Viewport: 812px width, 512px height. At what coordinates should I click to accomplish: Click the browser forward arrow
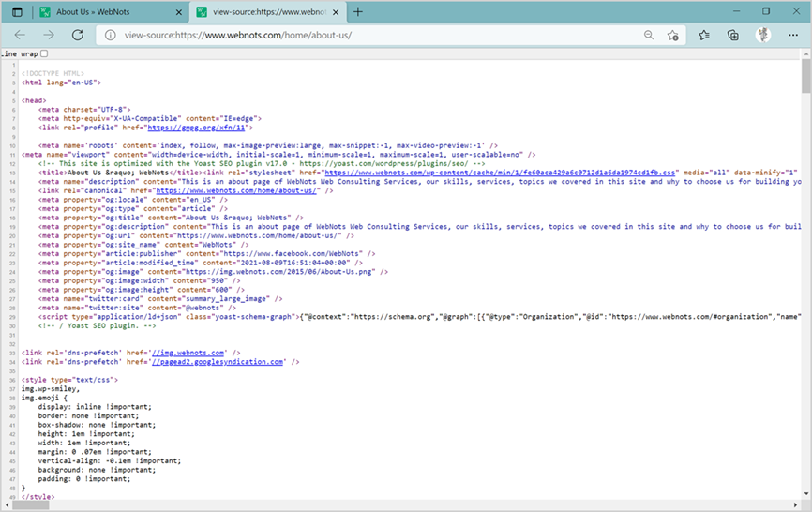[x=48, y=35]
